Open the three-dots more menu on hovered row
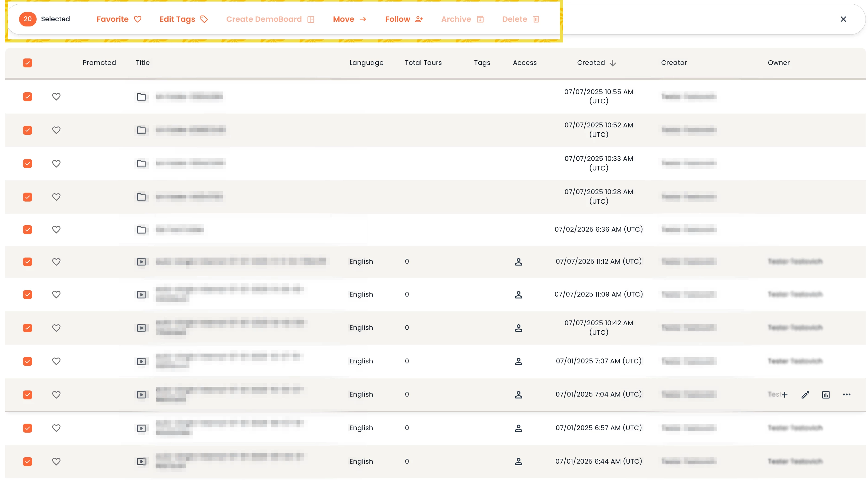 [846, 395]
